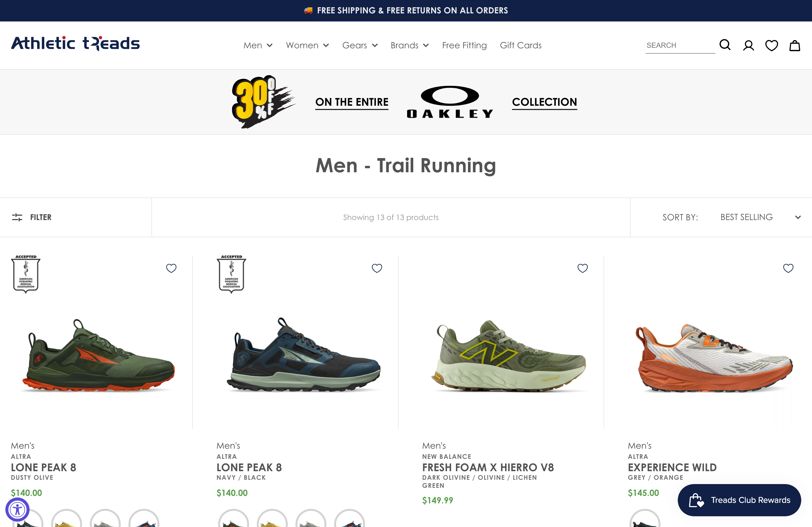Favorite the Lone Peak 8 Dusty Olive shoe

(x=171, y=268)
